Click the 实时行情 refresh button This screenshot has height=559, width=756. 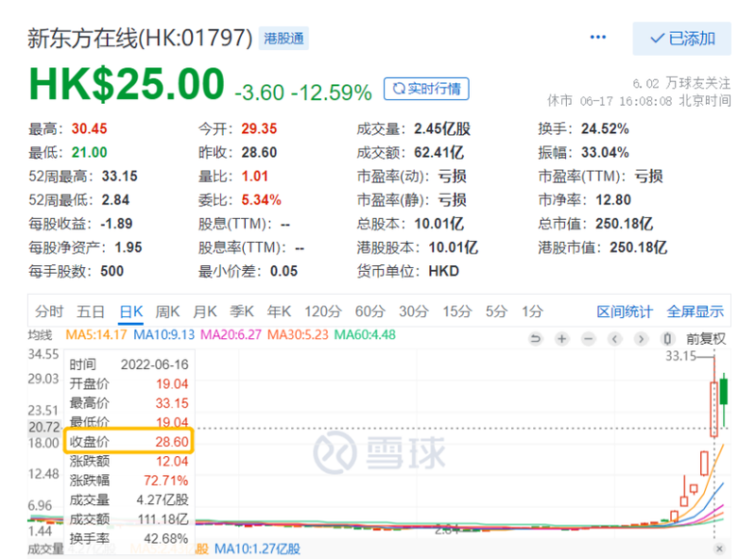pos(426,89)
